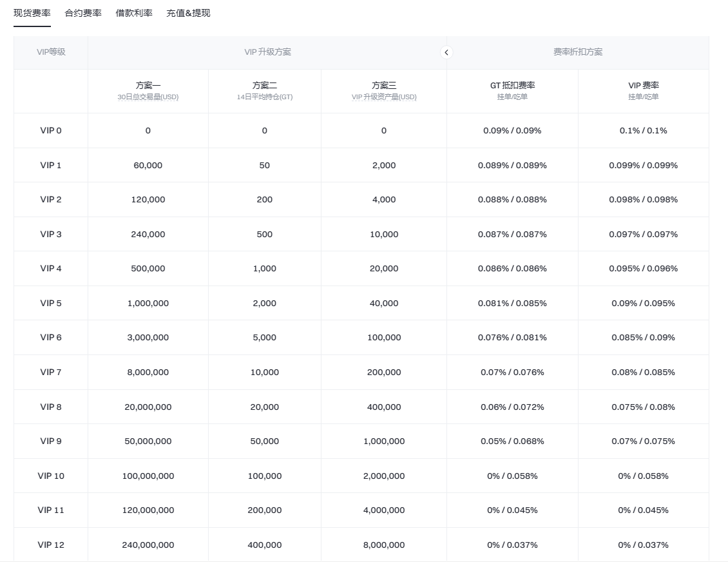
Task: Click the 0.097% / 0.097% VIP rate cell
Action: click(x=644, y=235)
